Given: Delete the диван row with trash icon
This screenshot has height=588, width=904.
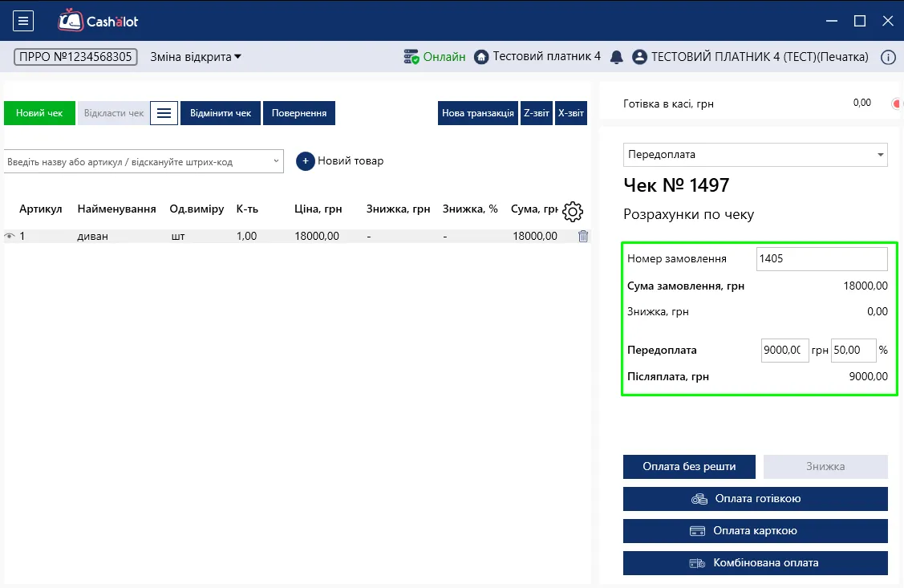Looking at the screenshot, I should (x=583, y=237).
